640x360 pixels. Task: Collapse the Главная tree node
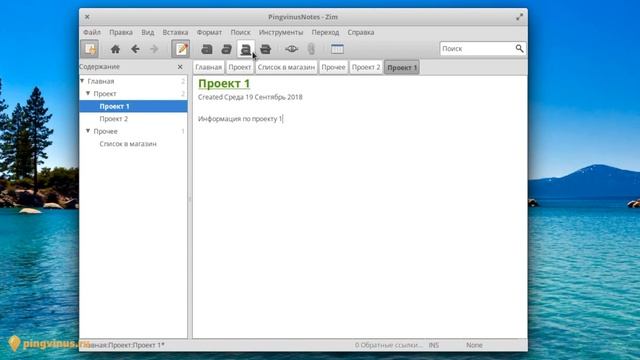coord(82,81)
